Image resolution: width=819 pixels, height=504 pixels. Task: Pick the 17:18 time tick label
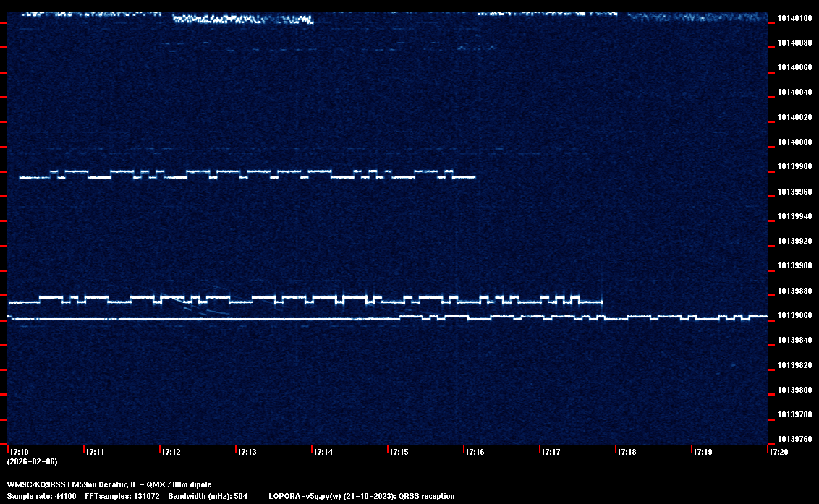pyautogui.click(x=627, y=452)
